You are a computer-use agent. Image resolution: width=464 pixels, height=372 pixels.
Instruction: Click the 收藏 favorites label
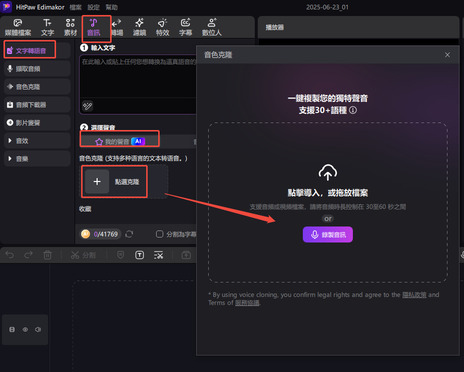[x=85, y=209]
